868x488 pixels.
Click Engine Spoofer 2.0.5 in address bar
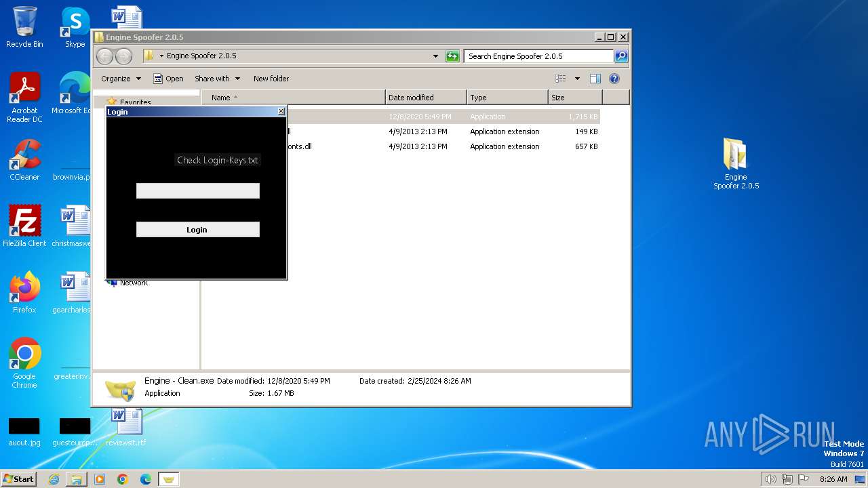pos(201,56)
